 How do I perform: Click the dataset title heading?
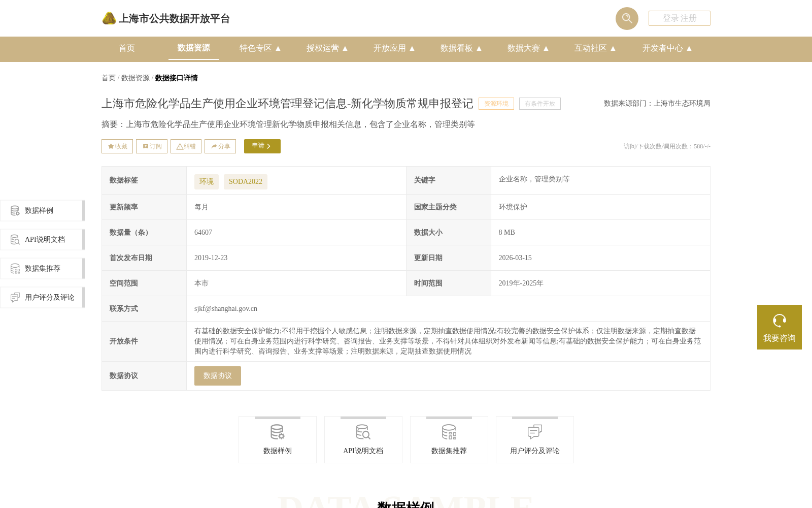[x=287, y=104]
